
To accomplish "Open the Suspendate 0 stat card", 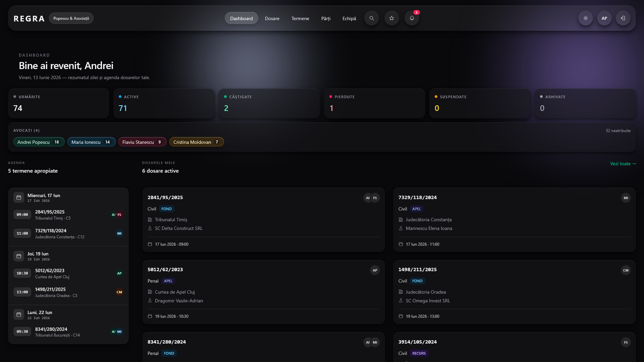I will coord(480,103).
